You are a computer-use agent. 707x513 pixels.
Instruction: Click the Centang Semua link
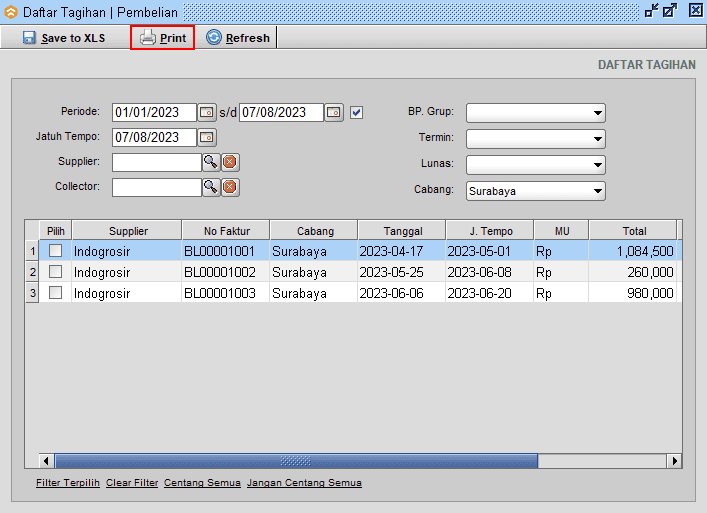pos(203,483)
